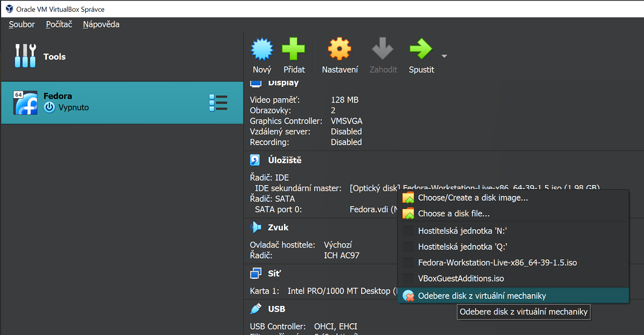Click the Vzdálený server 'Disabled' value

[x=346, y=132]
